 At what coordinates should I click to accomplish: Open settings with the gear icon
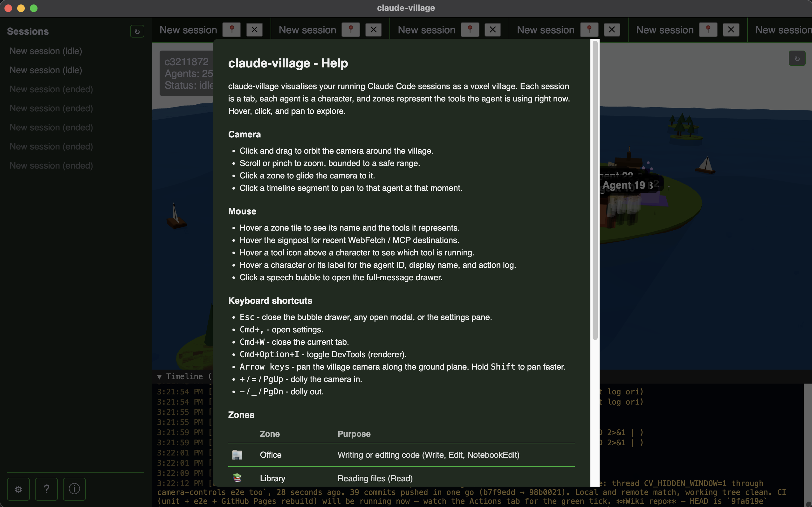[18, 489]
